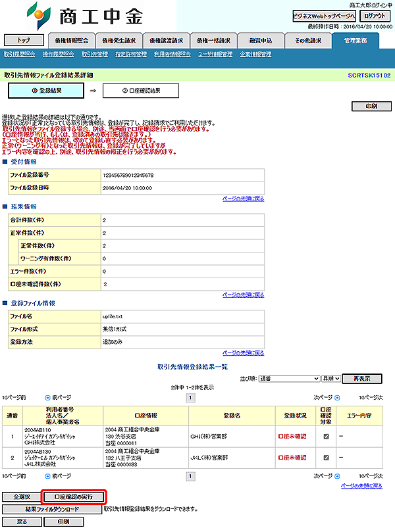Click 印刷 button at the page bottom

coord(63,522)
